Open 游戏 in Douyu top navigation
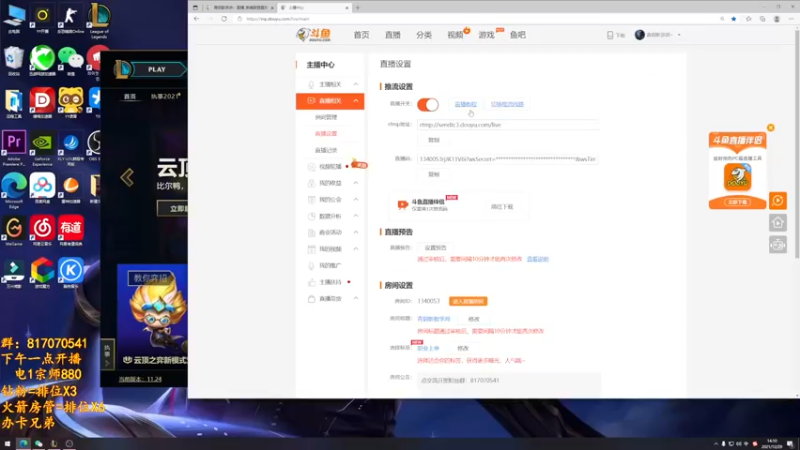 (486, 35)
